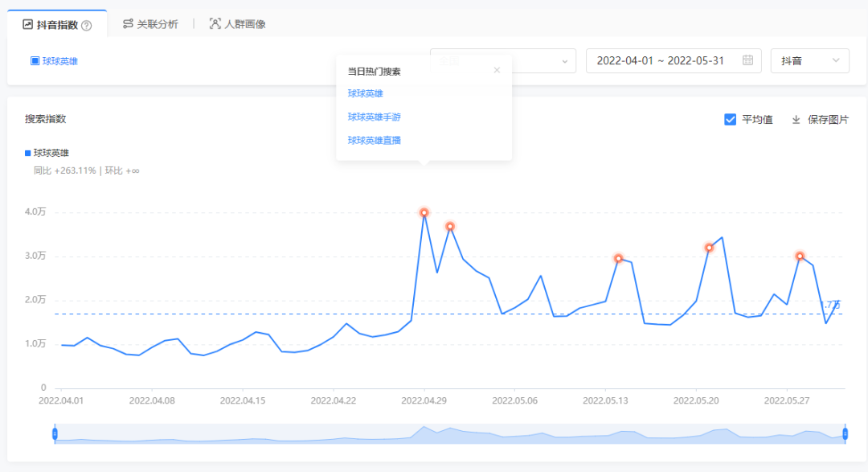Select the 球球英雄 keyword tag
Image resolution: width=868 pixels, height=472 pixels.
coord(55,61)
